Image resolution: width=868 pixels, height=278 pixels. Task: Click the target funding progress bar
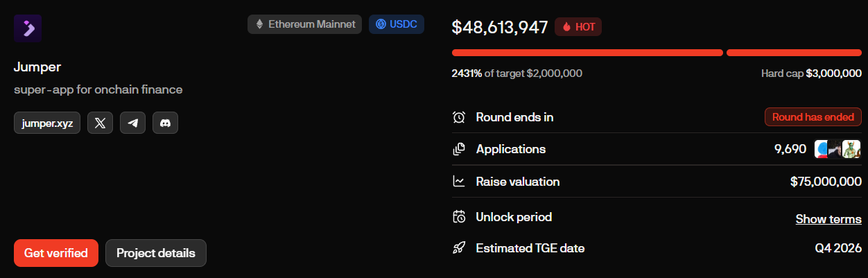587,53
